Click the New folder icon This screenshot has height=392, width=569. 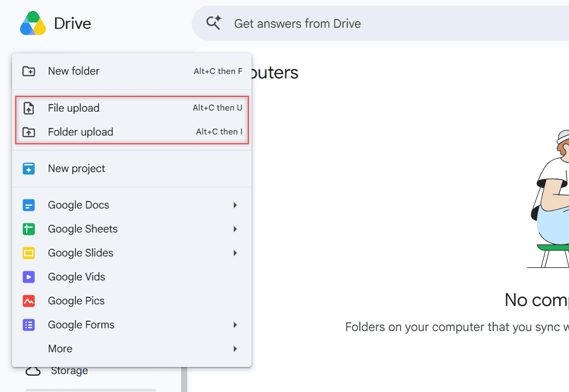tap(29, 71)
